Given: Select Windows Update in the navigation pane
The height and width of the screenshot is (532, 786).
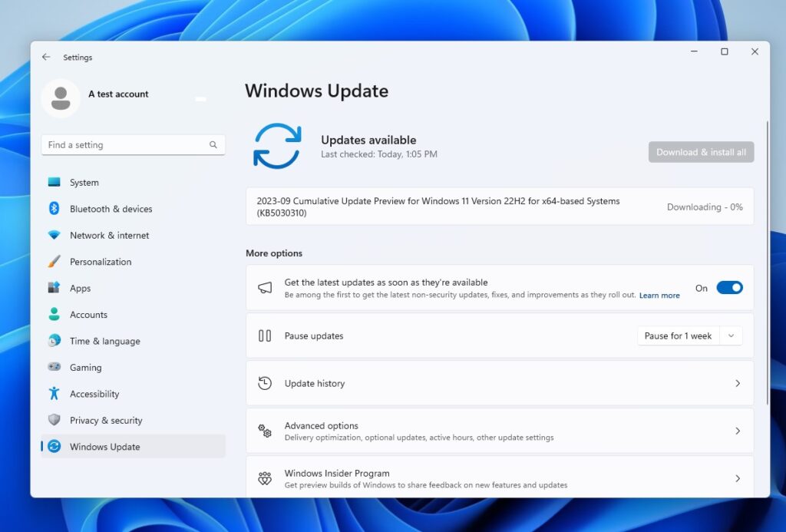Looking at the screenshot, I should (105, 447).
